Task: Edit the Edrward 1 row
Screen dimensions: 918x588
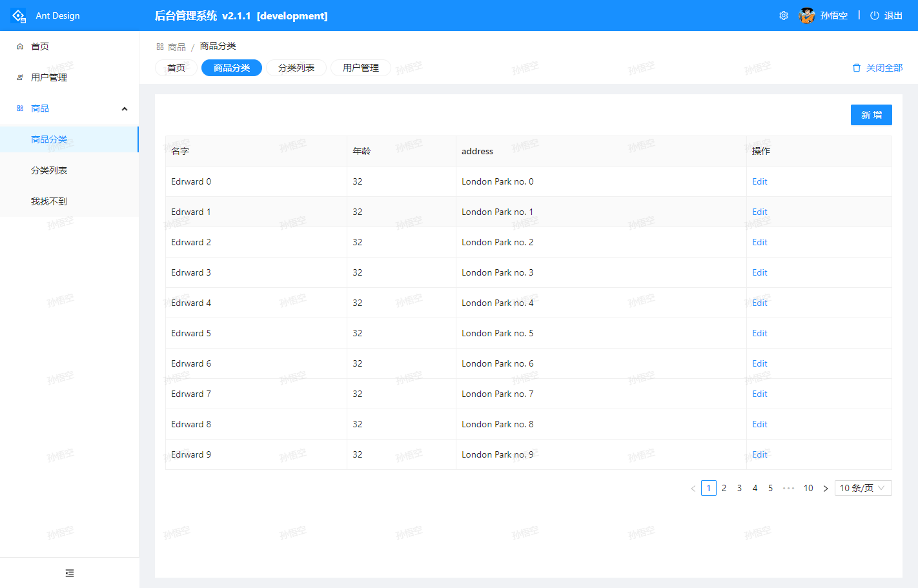Action: (x=760, y=212)
